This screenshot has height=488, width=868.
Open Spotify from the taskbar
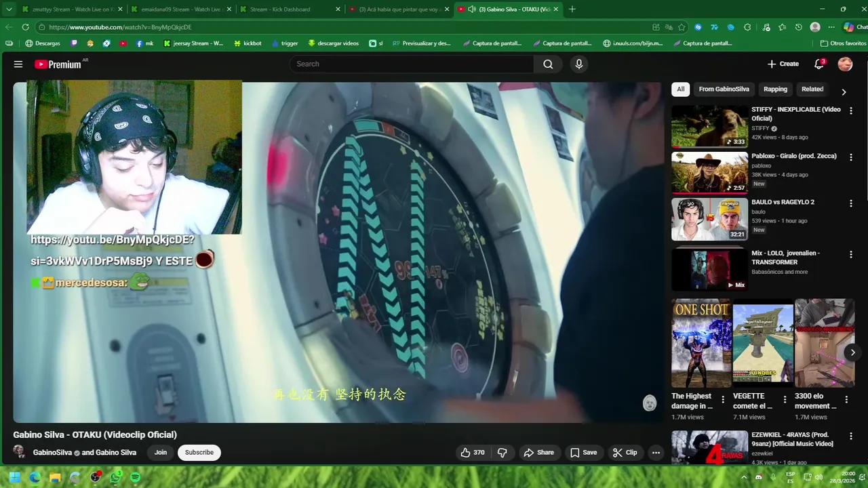[135, 477]
